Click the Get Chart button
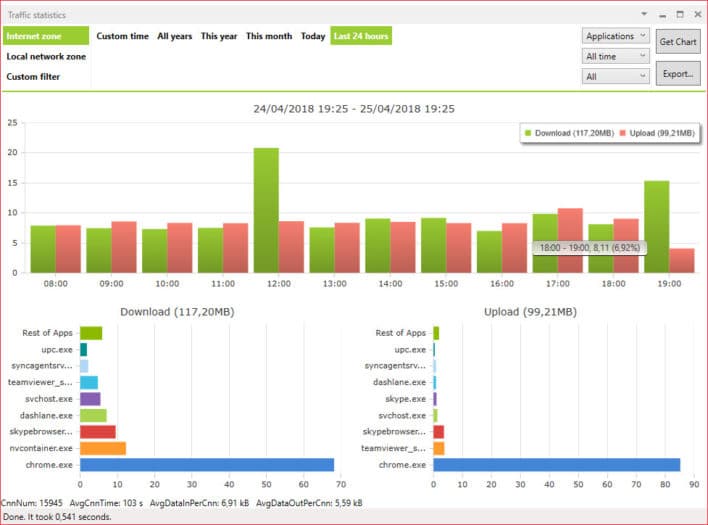Image resolution: width=708 pixels, height=525 pixels. click(x=678, y=42)
